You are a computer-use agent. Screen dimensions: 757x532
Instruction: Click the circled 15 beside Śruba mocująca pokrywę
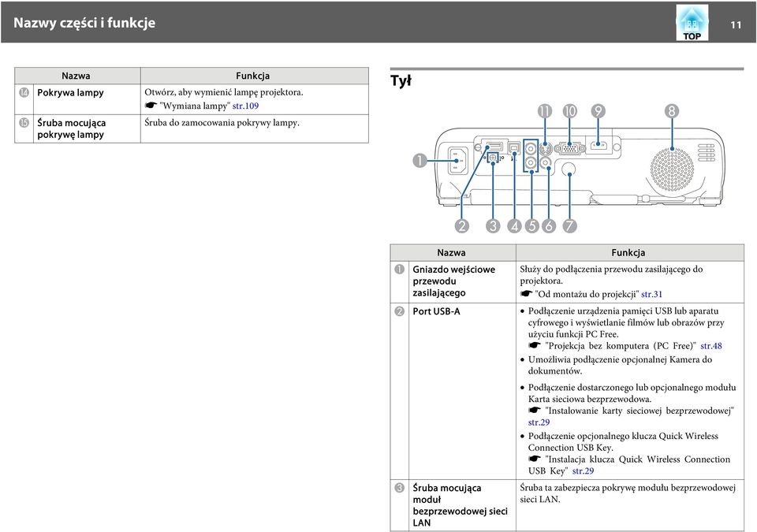(24, 123)
